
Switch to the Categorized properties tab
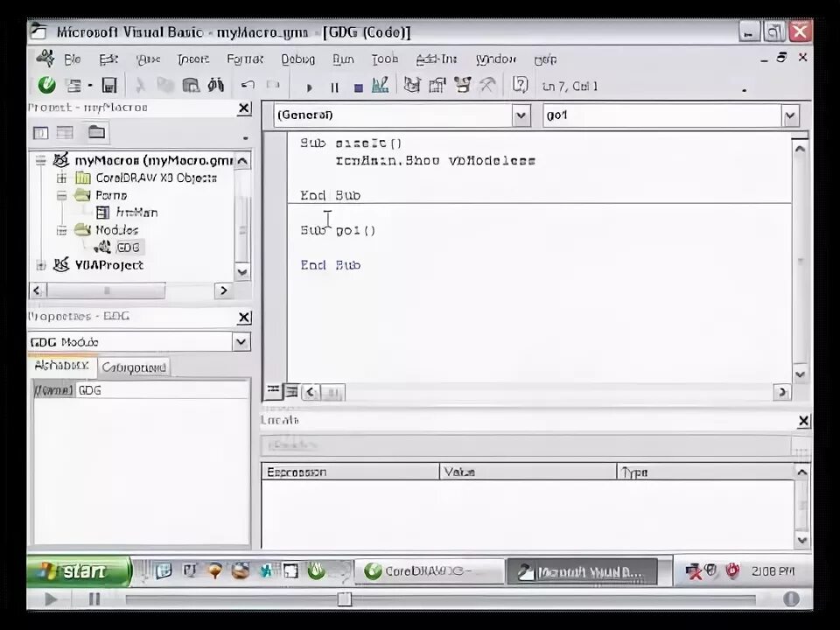coord(134,367)
